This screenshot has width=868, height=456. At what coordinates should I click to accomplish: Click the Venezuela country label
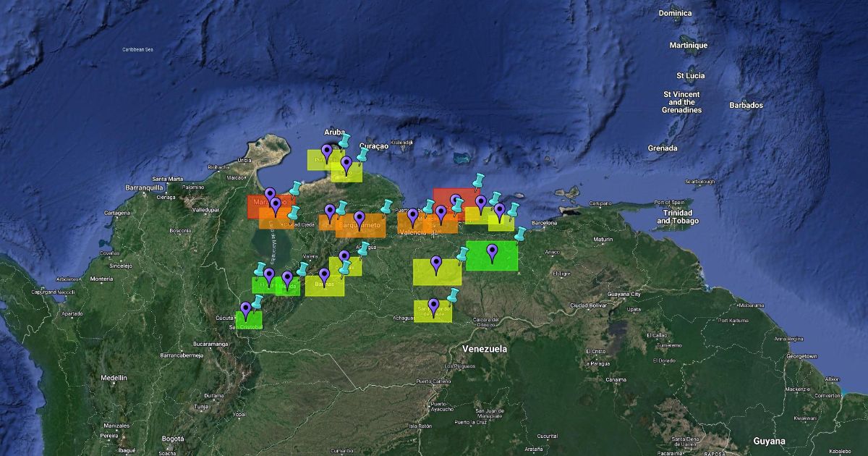point(485,349)
